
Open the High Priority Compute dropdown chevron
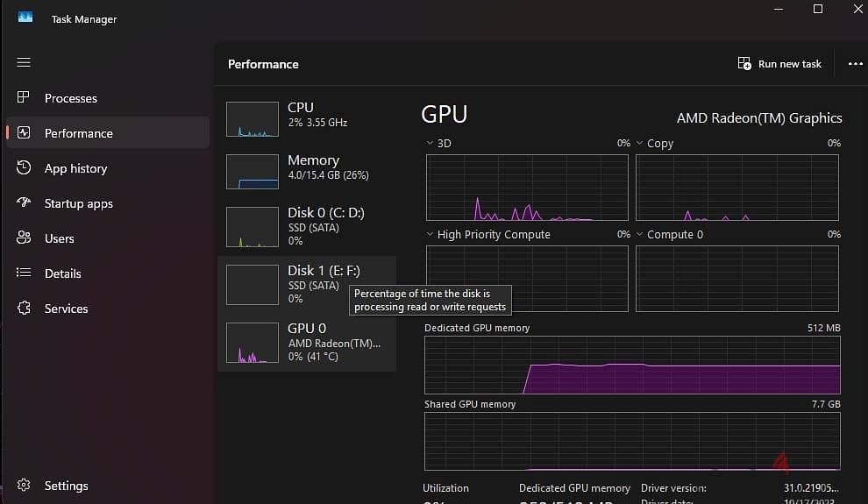pos(430,234)
